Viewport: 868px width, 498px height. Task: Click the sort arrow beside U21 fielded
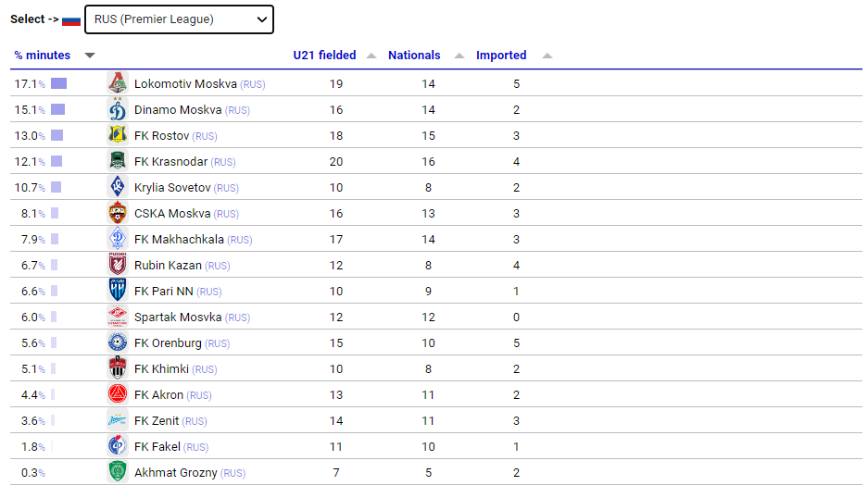pos(371,56)
